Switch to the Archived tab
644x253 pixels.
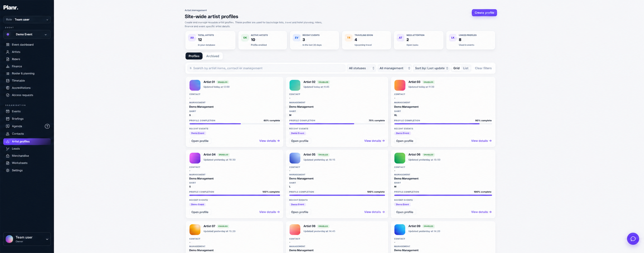click(x=213, y=56)
